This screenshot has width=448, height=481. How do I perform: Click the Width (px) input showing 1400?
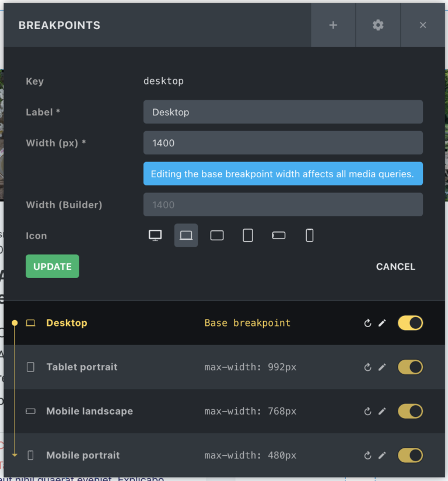(x=283, y=143)
